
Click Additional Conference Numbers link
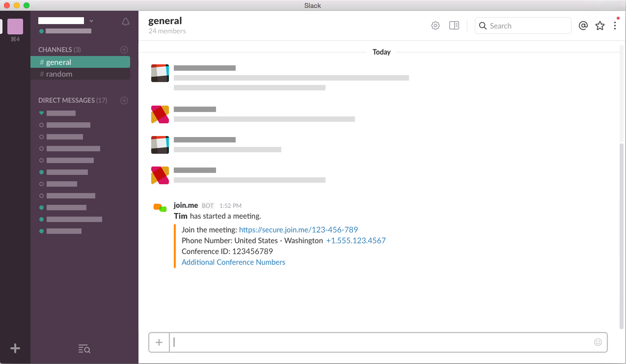[233, 262]
